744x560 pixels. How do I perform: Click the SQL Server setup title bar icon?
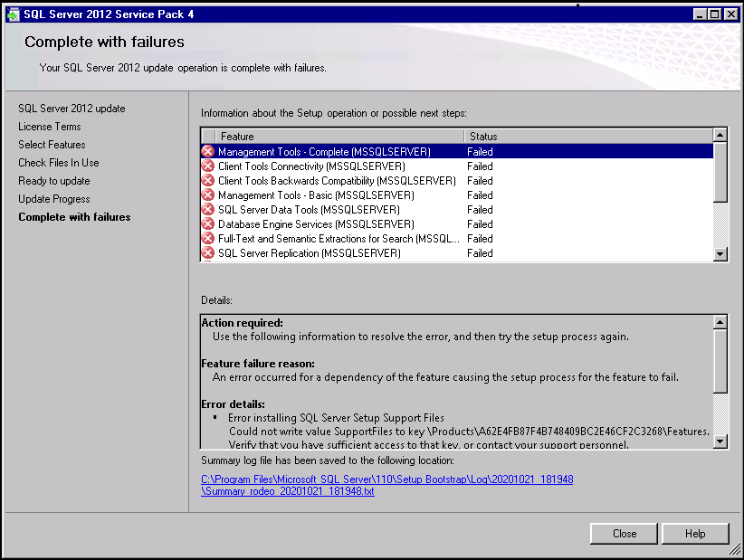coord(13,14)
